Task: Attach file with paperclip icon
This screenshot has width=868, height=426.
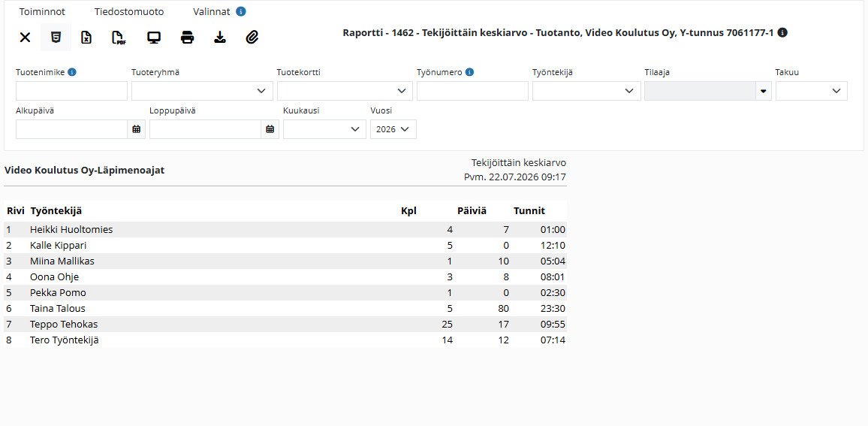Action: 252,37
